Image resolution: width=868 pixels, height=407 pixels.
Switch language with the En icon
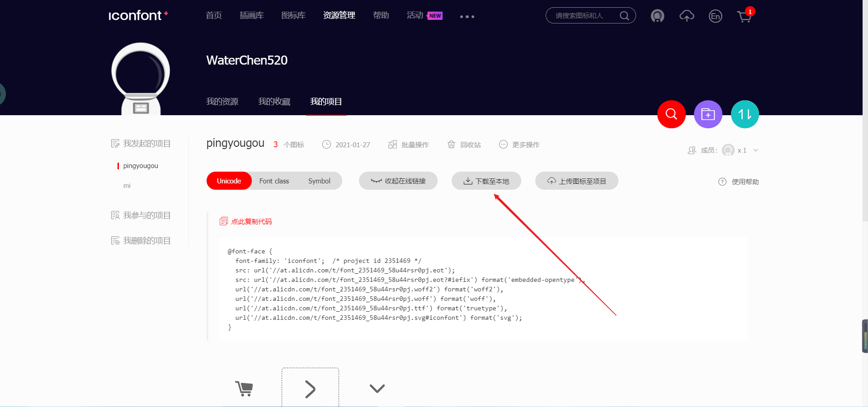point(715,16)
